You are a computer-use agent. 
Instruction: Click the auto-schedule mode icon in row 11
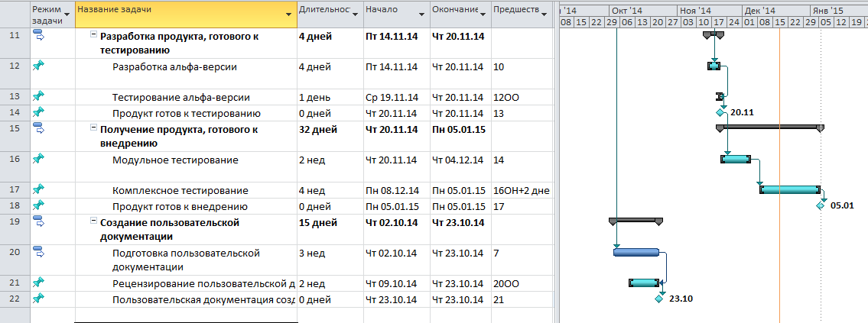click(x=38, y=35)
